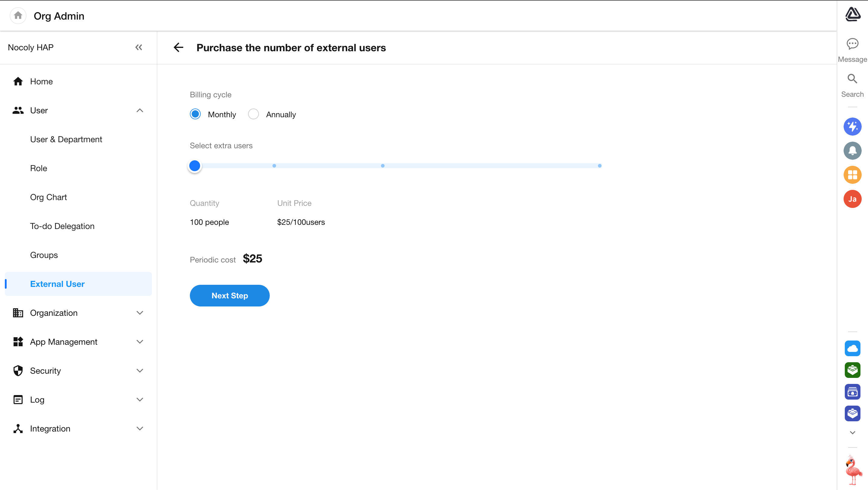The image size is (868, 490).
Task: Open the Search magnifier icon
Action: pyautogui.click(x=852, y=79)
